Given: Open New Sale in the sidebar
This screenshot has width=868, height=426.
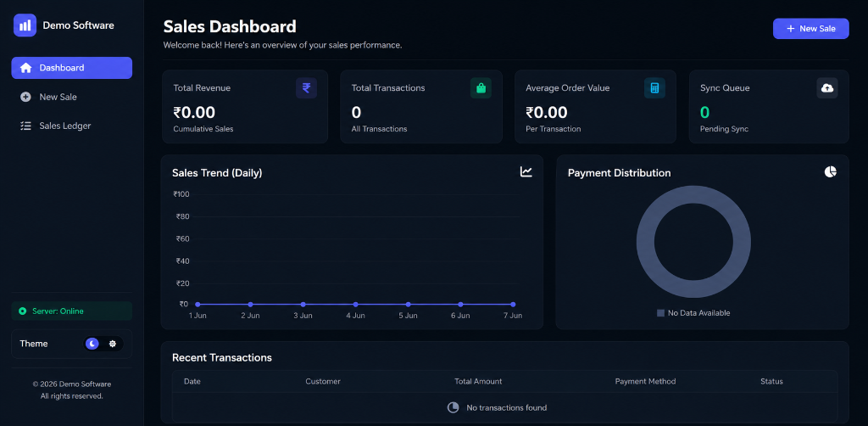Looking at the screenshot, I should [72, 97].
